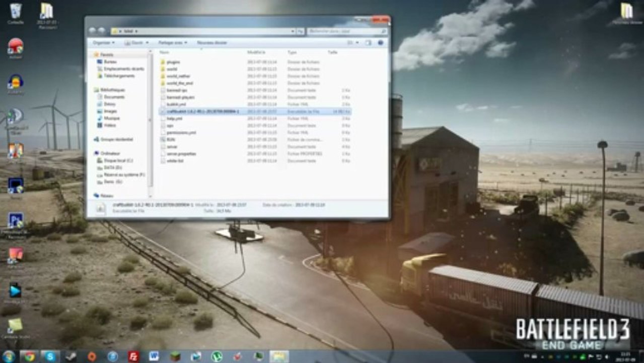This screenshot has width=644, height=363.
Task: Open Emplacements récents in the navigation pane
Action: click(120, 69)
